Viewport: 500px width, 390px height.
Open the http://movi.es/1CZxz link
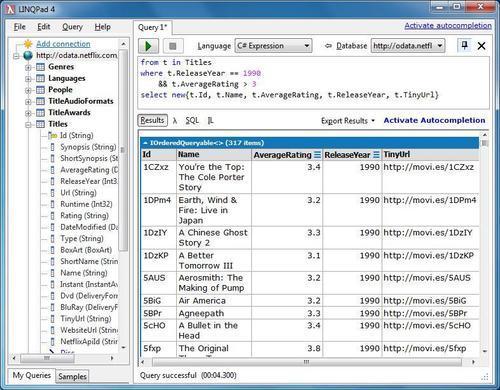(428, 167)
